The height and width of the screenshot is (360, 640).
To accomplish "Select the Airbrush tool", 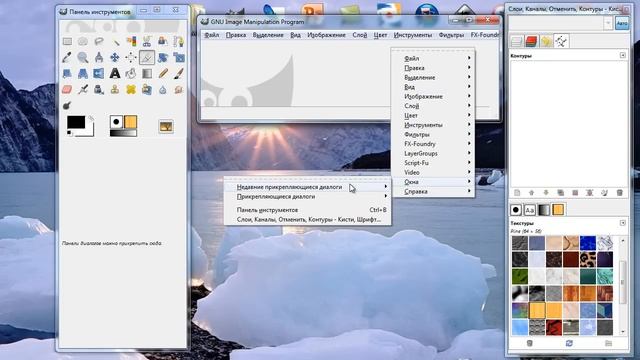I will click(83, 89).
